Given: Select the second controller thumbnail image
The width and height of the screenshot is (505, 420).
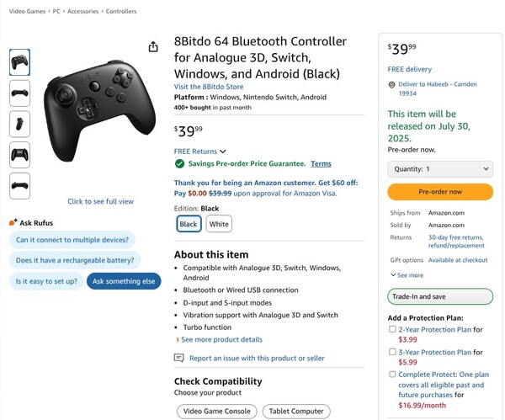Looking at the screenshot, I should point(19,92).
